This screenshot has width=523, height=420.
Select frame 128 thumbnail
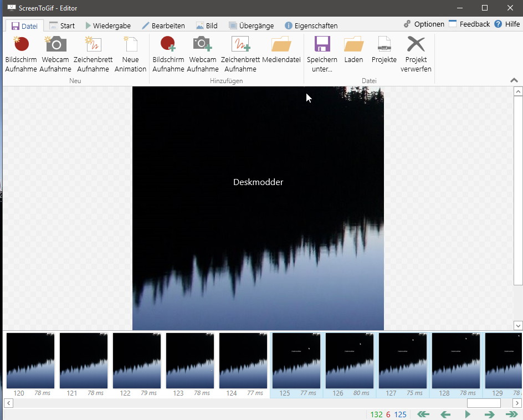(x=456, y=361)
